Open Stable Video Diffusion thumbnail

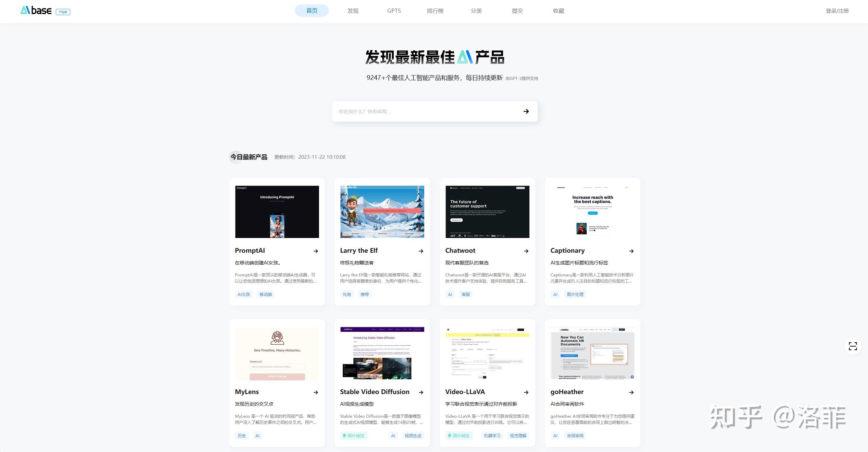coord(382,353)
